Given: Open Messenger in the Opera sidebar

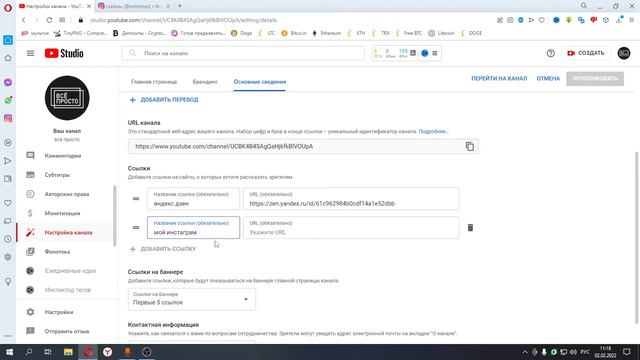Looking at the screenshot, I should [8, 82].
